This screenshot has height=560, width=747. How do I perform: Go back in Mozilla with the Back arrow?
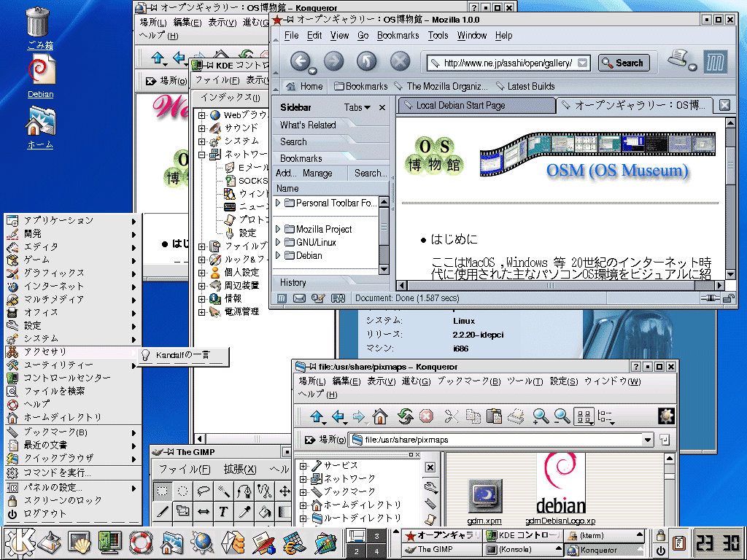(301, 61)
